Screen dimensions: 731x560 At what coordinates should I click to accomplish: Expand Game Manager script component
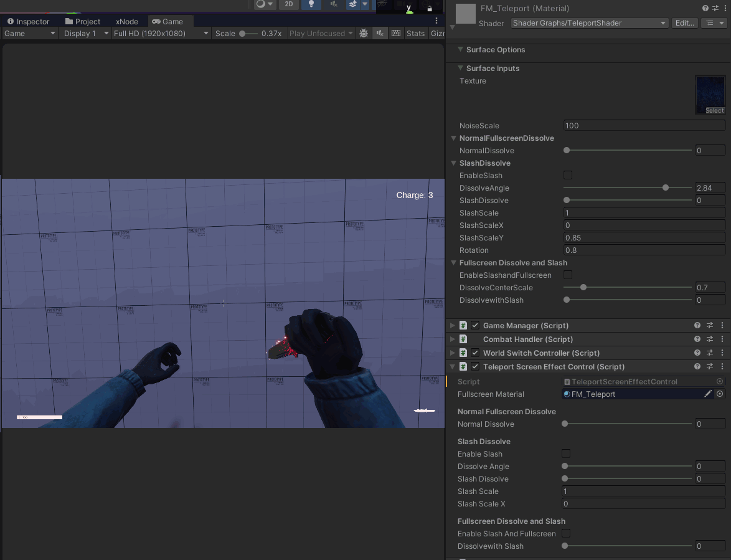[452, 325]
